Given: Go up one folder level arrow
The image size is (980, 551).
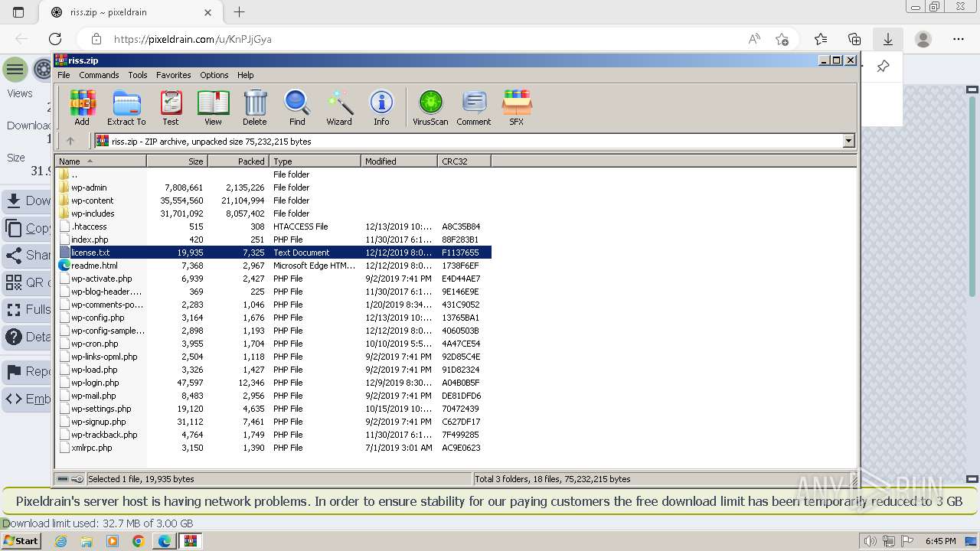Looking at the screenshot, I should [x=70, y=141].
